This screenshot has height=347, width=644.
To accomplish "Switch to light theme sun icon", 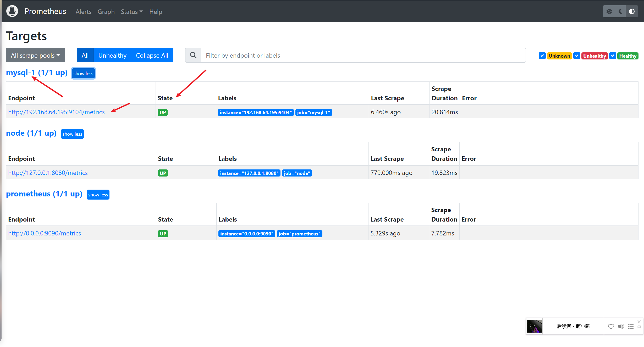I will tap(609, 12).
